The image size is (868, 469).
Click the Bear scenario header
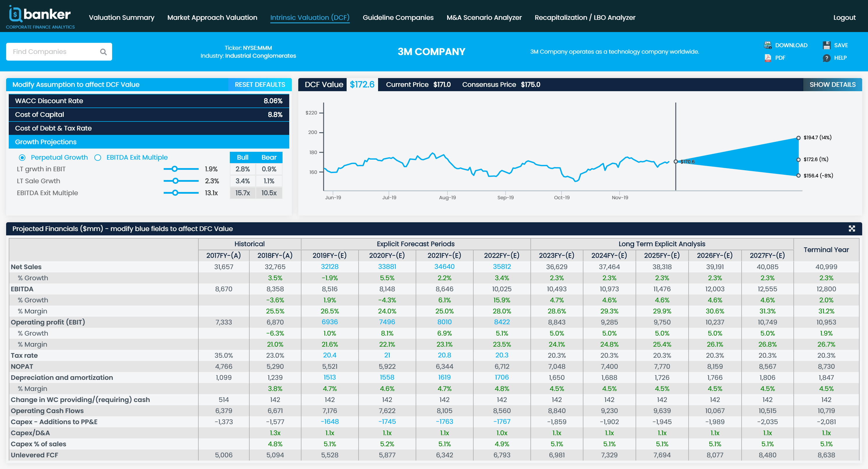(x=269, y=157)
